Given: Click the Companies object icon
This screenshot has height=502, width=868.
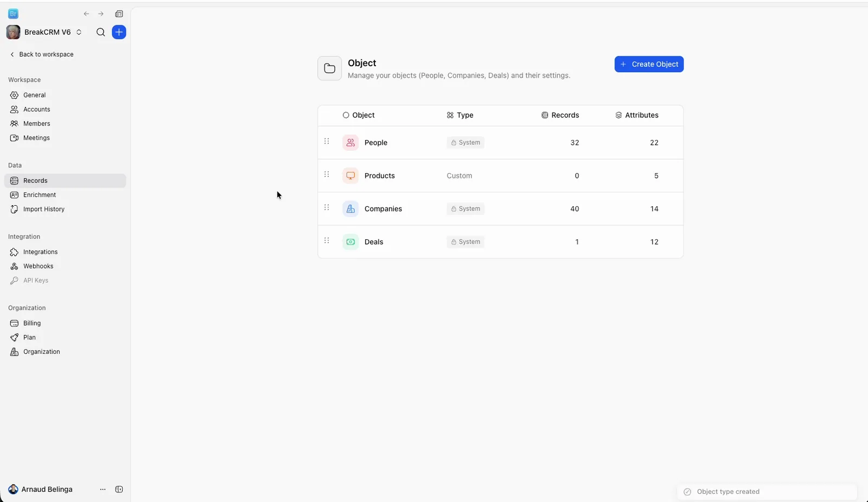Looking at the screenshot, I should [x=350, y=209].
